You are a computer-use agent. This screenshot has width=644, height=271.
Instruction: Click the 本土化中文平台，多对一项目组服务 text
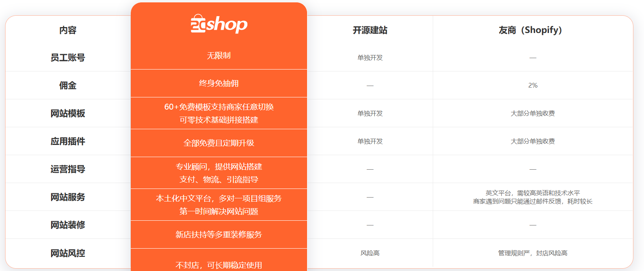(219, 198)
